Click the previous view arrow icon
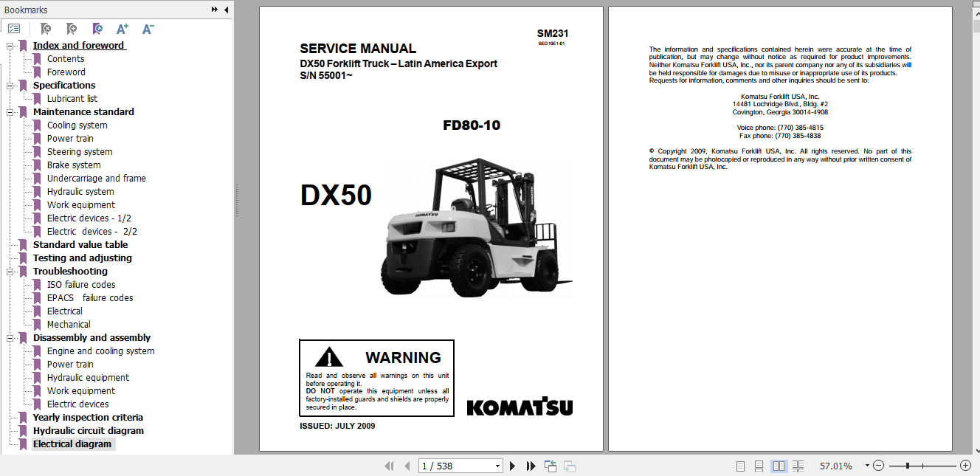This screenshot has height=476, width=980. click(550, 466)
